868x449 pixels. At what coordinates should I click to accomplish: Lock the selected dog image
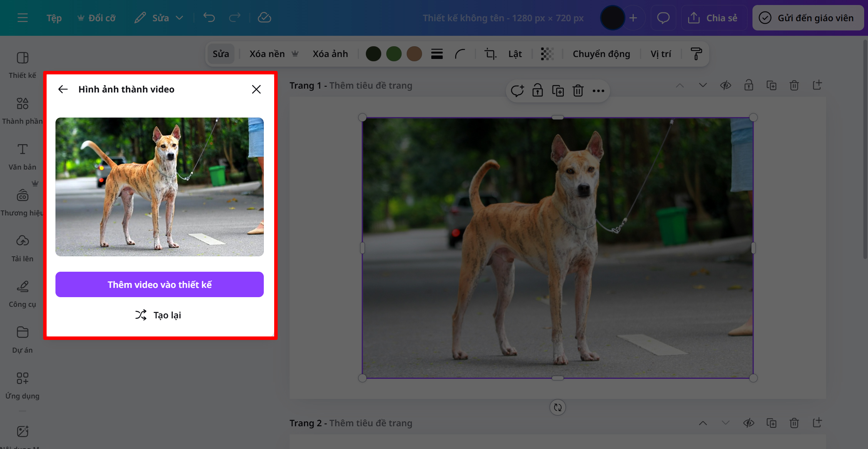click(x=537, y=91)
